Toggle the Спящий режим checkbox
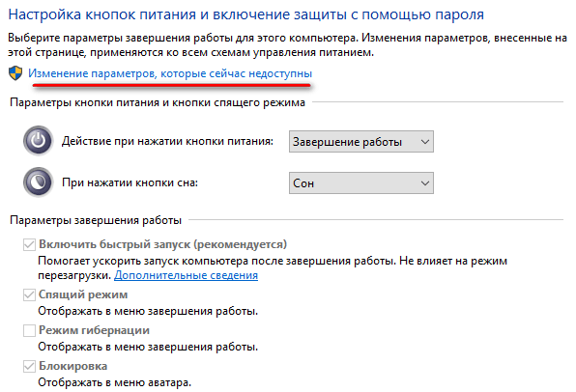The image size is (576, 392). point(29,294)
